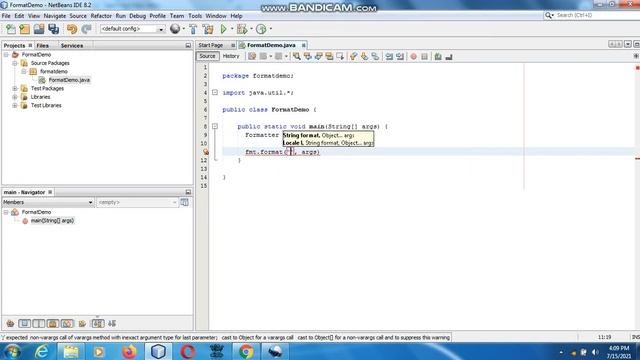This screenshot has width=640, height=360.
Task: Toggle Show Non-Public Members filter in Navigator
Action: point(53,324)
